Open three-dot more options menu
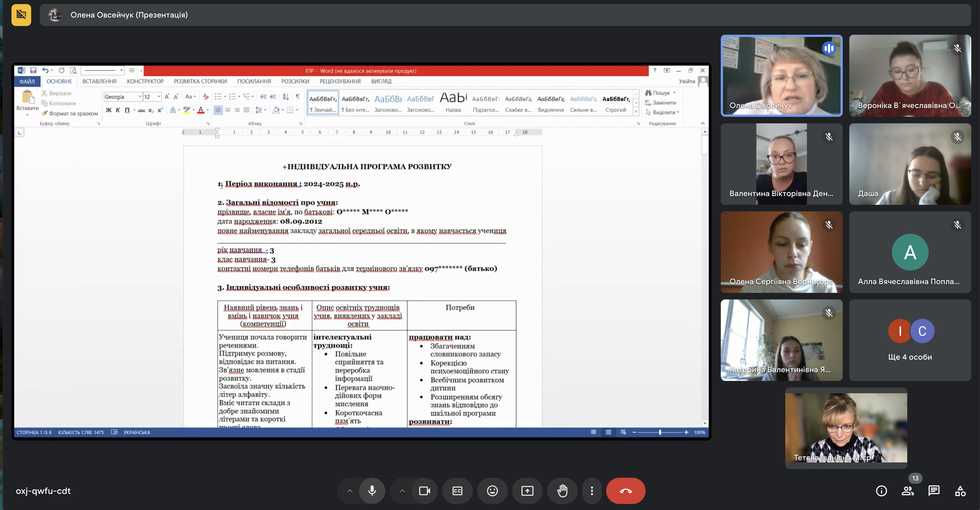Viewport: 980px width, 510px height. [591, 491]
